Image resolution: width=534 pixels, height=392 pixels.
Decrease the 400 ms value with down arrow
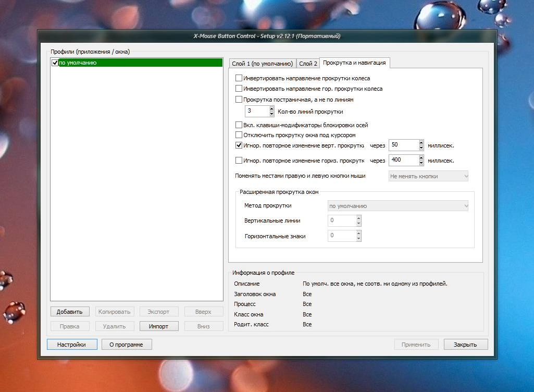[421, 163]
